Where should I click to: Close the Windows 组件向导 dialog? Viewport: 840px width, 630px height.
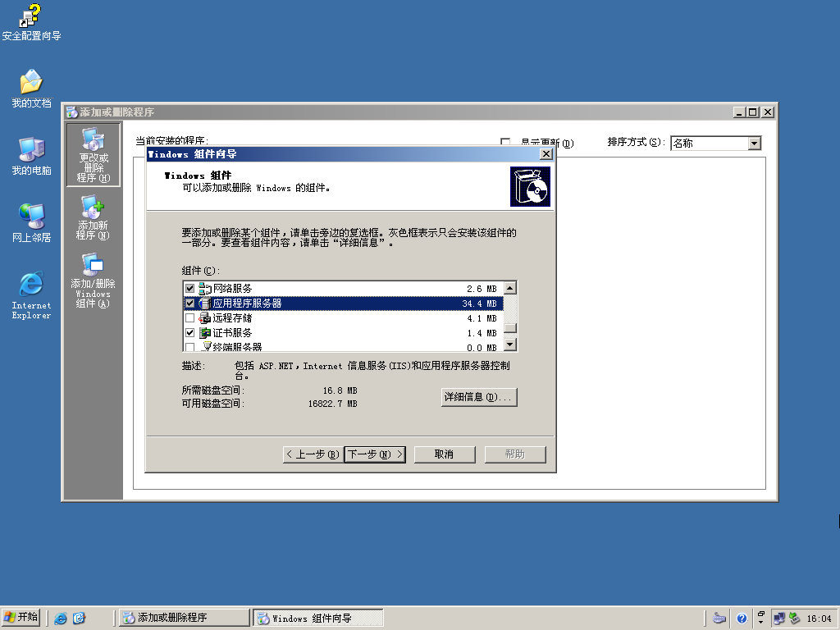tap(546, 154)
